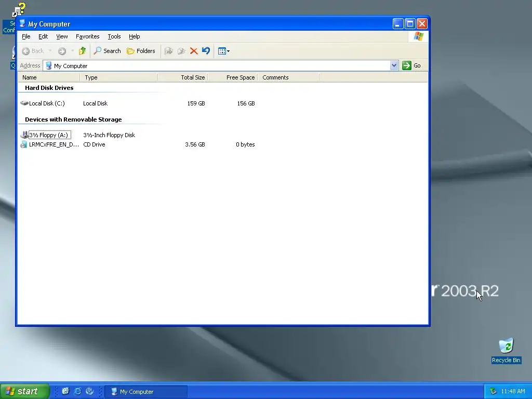
Task: Click the red Delete icon
Action: (194, 51)
